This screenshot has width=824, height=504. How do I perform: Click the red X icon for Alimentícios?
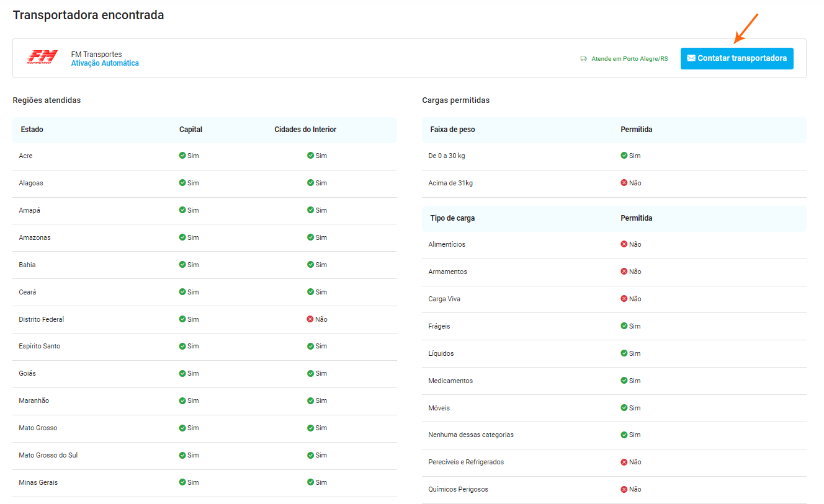(624, 244)
